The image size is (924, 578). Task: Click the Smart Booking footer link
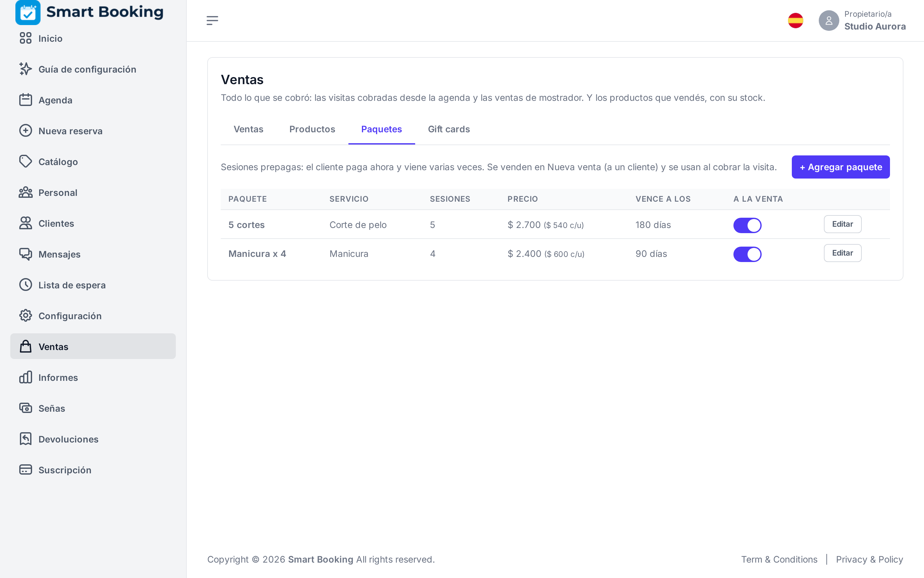[320, 559]
